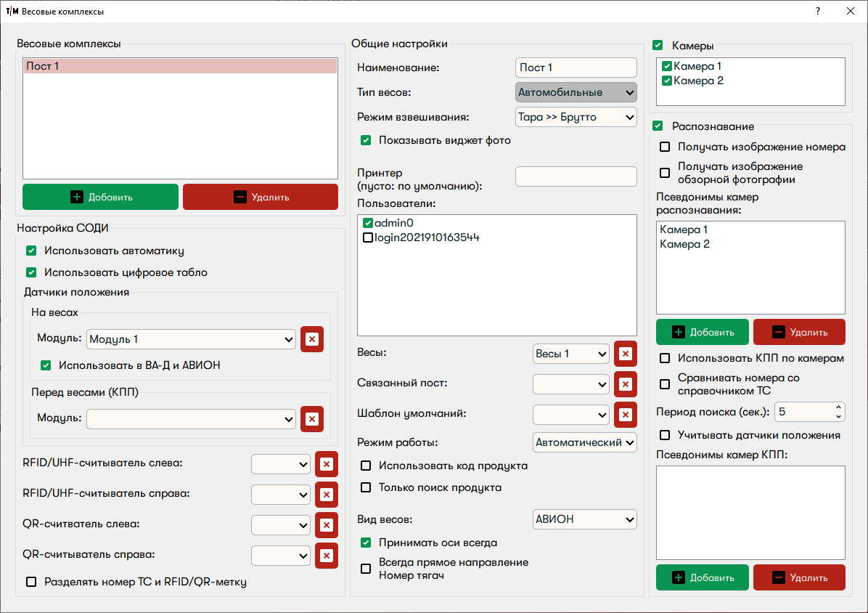Select Камера 2 in recognition aliases list

tap(684, 244)
